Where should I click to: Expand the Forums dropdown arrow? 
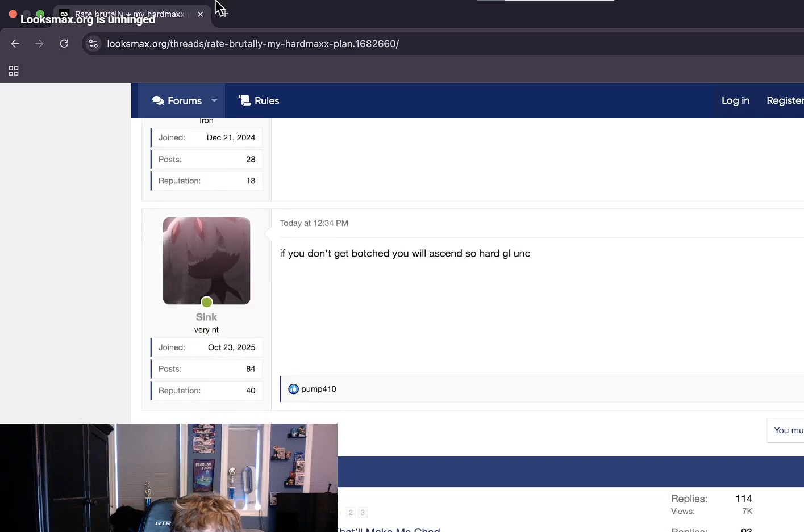[x=214, y=100]
